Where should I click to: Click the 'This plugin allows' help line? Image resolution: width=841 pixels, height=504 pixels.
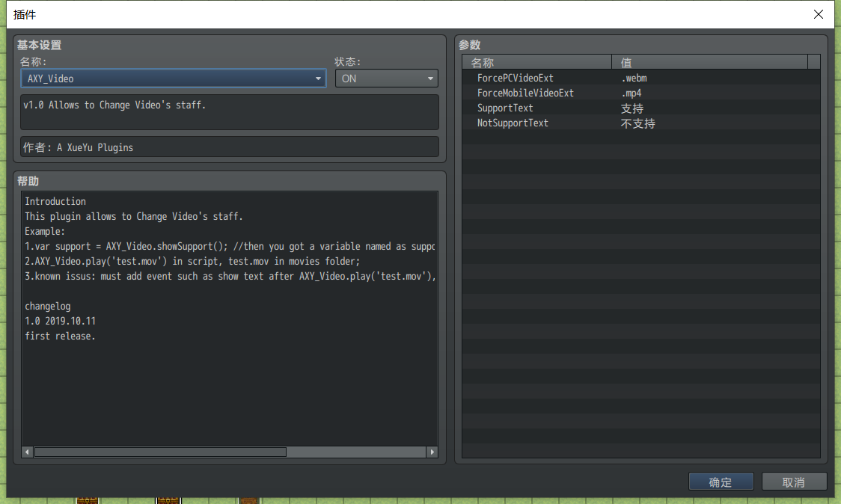[x=133, y=217]
